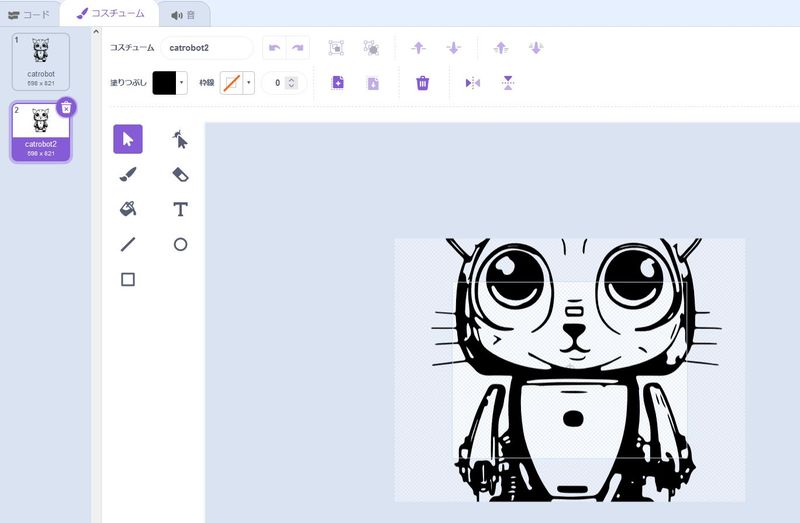Pick the Rectangle tool

[x=127, y=279]
